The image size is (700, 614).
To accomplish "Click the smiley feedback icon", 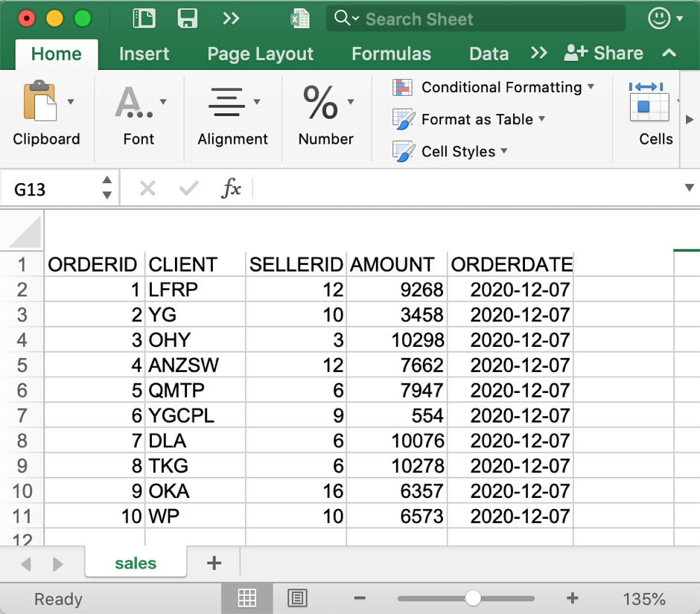I will click(x=659, y=19).
